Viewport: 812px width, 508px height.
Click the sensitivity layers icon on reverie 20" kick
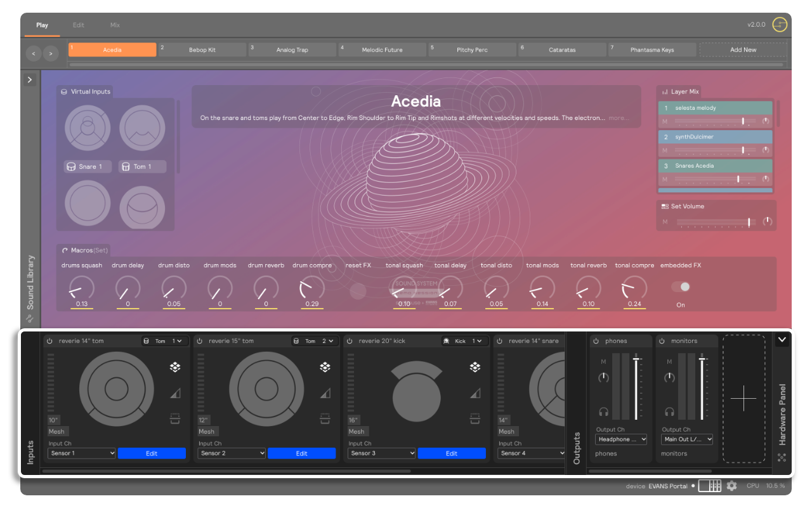[475, 367]
